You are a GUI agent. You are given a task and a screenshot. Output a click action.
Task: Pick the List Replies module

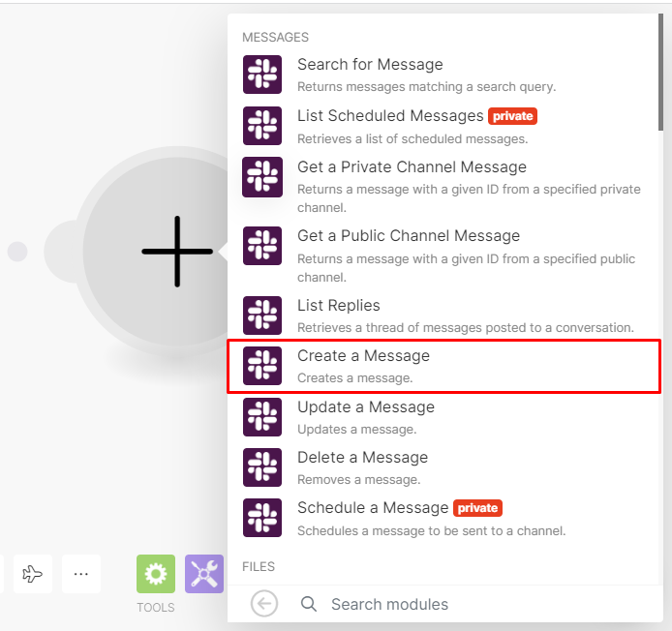[444, 315]
